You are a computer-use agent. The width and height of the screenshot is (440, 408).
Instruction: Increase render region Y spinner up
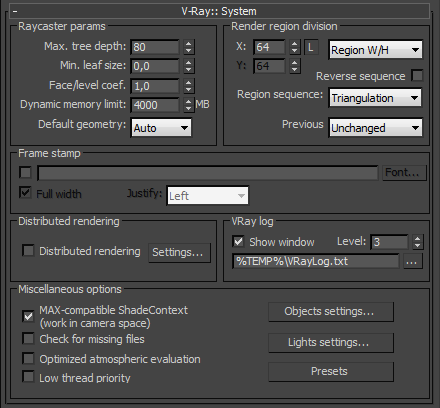pos(294,63)
